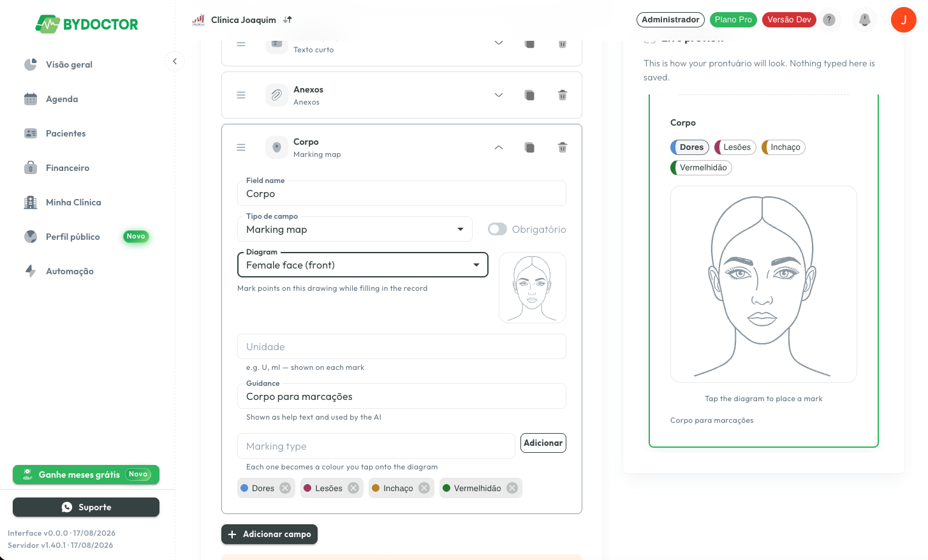Select the Vermelhidão chip in preview

point(702,168)
